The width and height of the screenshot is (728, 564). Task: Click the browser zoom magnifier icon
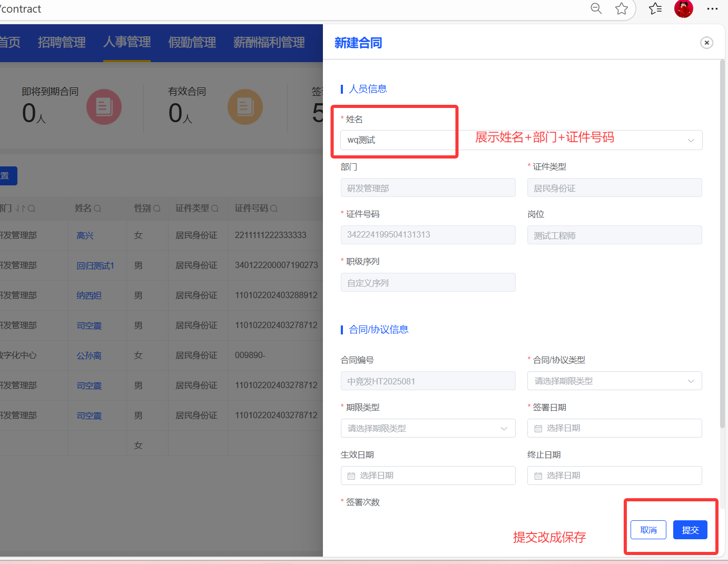(x=596, y=8)
